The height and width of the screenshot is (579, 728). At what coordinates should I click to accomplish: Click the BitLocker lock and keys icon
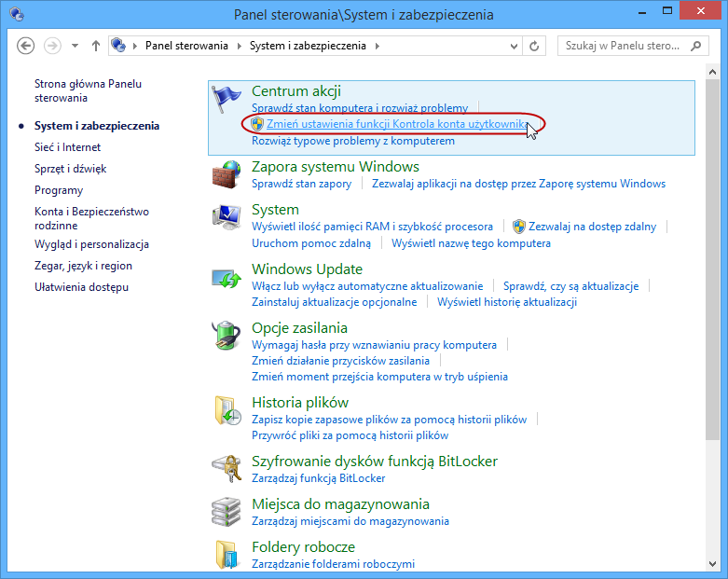coord(227,469)
